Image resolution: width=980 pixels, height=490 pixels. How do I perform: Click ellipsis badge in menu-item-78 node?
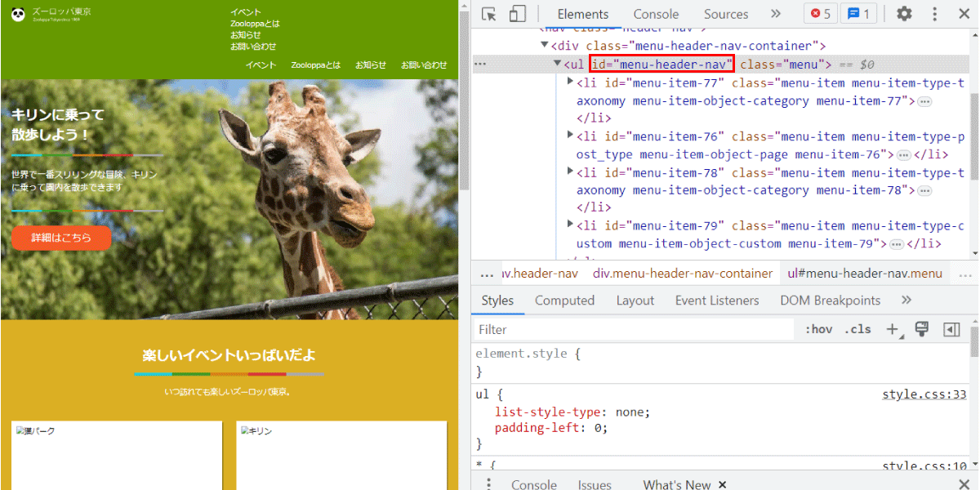[924, 190]
